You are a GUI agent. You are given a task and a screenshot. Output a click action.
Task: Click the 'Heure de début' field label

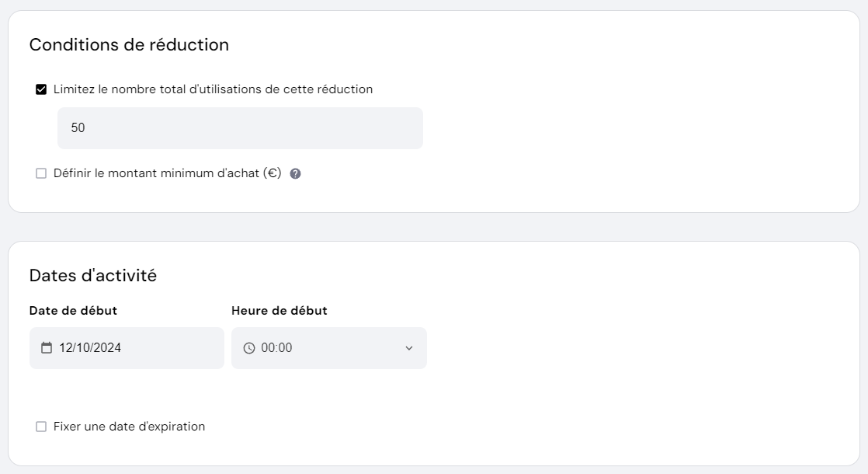coord(279,310)
